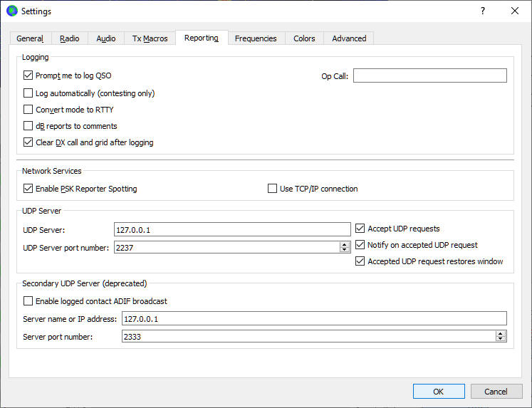532x408 pixels.
Task: Click the help question mark button
Action: 482,11
